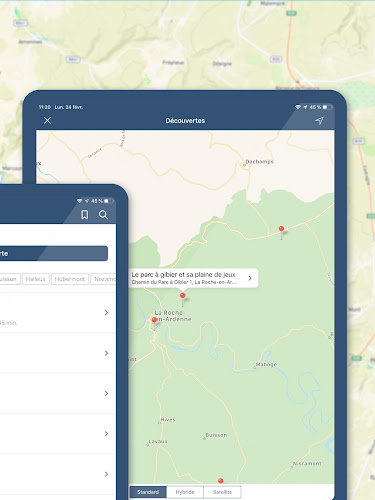Filter by Halleux tag
Viewport: 375px width, 500px height.
point(36,279)
